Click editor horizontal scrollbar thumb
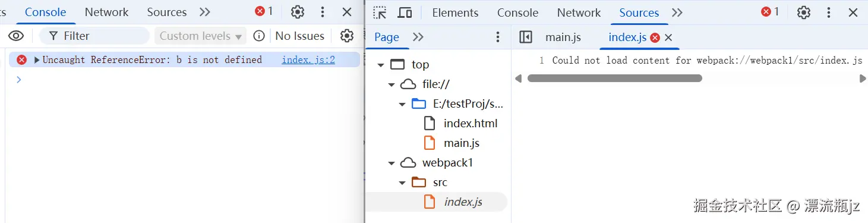Screen dimensions: 868x223 pos(615,78)
